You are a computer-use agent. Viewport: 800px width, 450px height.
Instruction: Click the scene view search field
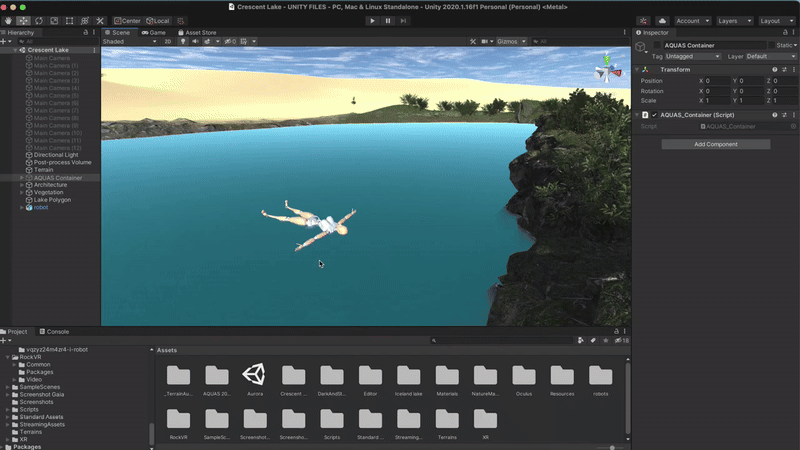click(579, 41)
